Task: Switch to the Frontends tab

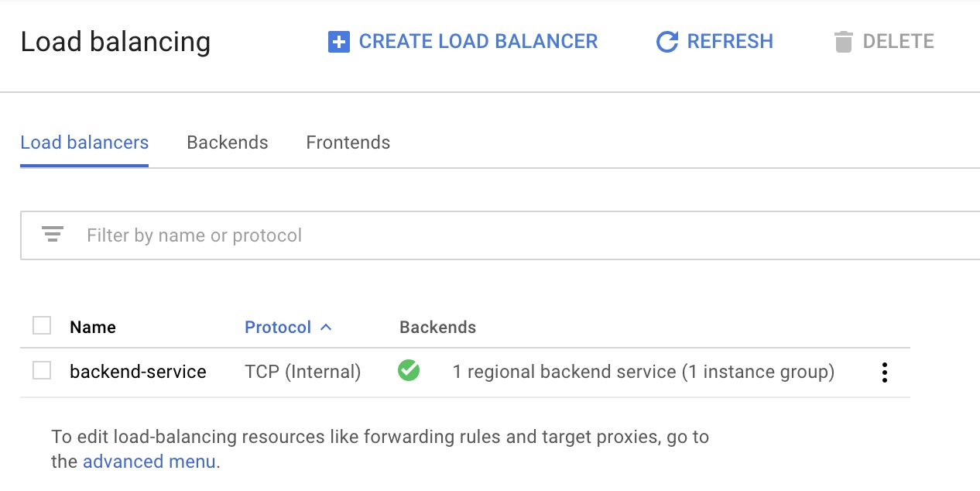Action: click(x=348, y=142)
